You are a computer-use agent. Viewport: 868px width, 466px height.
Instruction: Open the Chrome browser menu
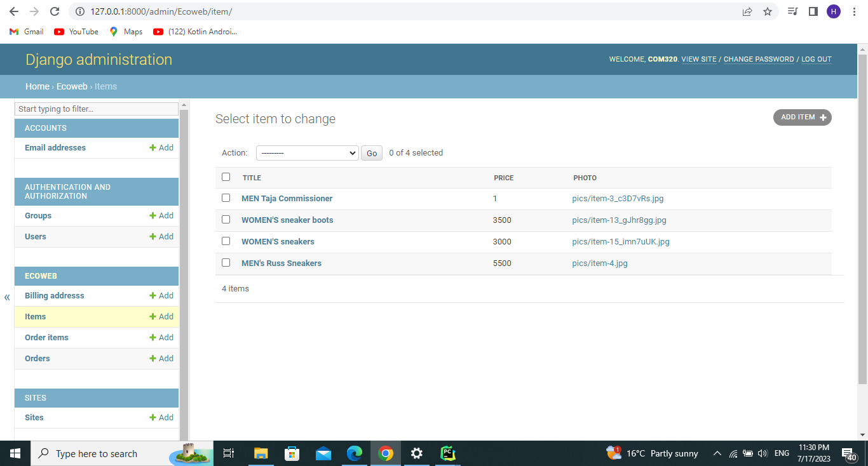click(x=853, y=12)
